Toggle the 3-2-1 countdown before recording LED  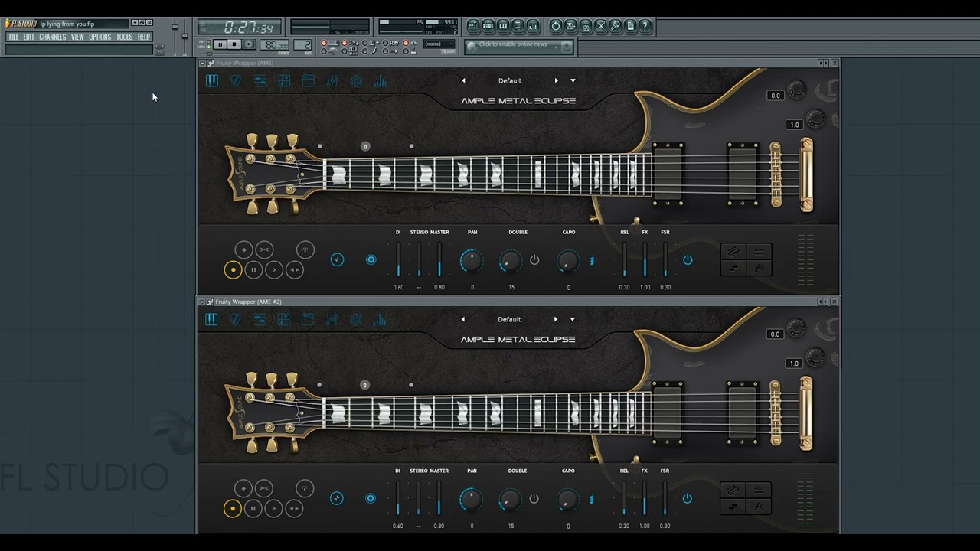345,43
